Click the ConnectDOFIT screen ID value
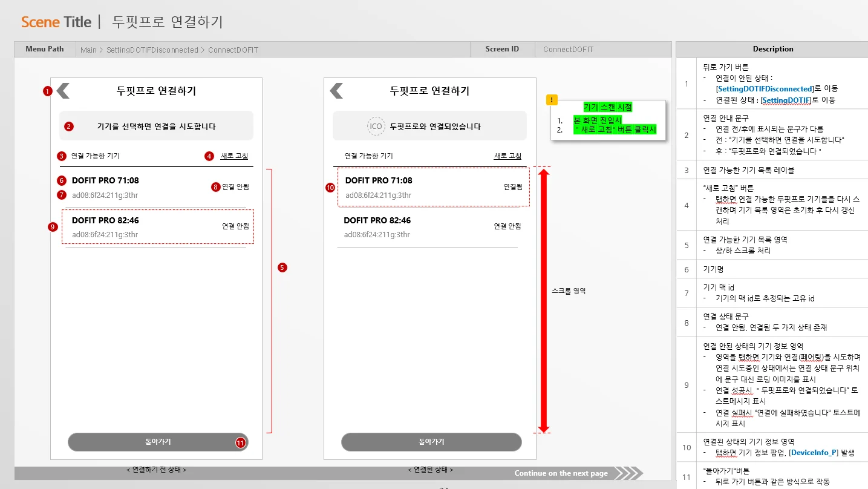Screen dimensions: 868x489 click(x=569, y=50)
